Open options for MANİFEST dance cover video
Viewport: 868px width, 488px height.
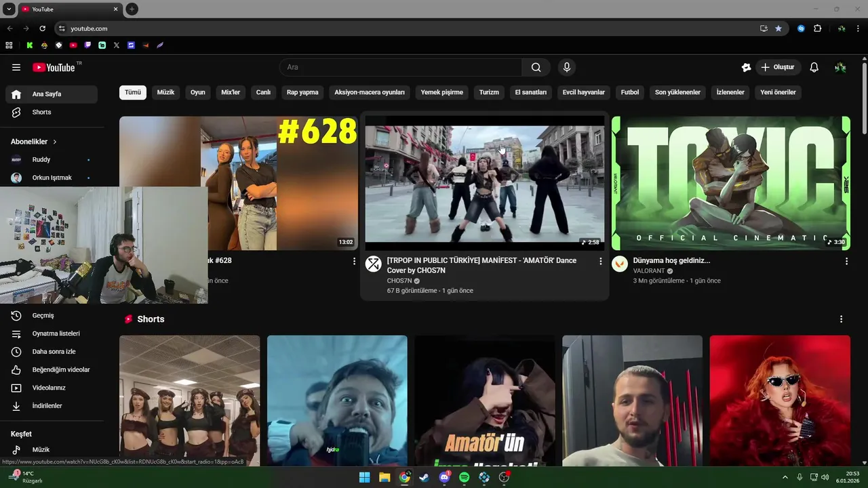pos(600,261)
